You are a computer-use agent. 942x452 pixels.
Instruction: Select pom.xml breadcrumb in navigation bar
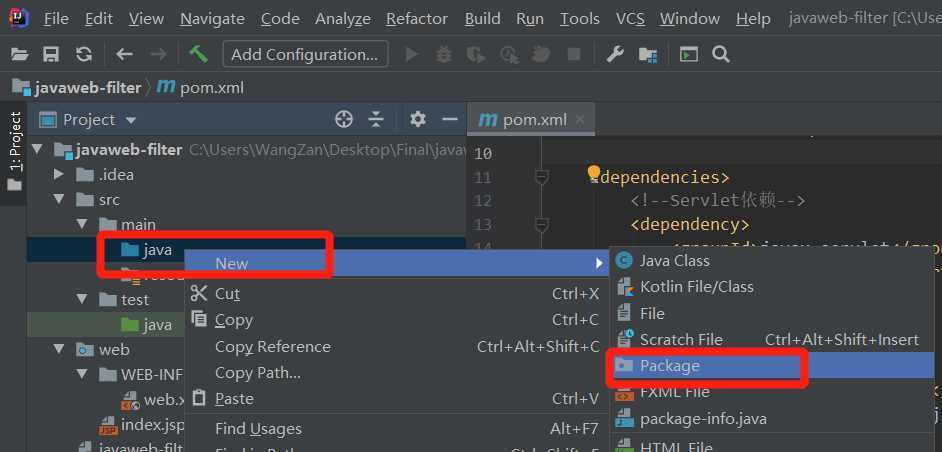200,88
